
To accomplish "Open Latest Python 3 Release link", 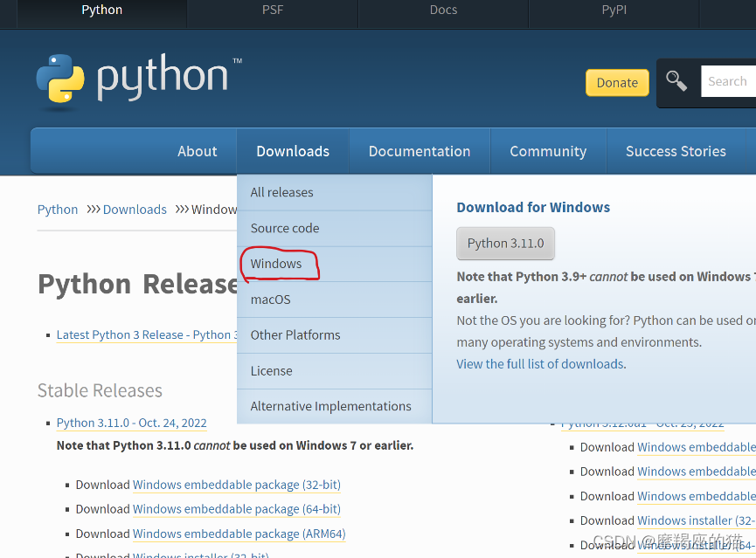I will [x=147, y=335].
